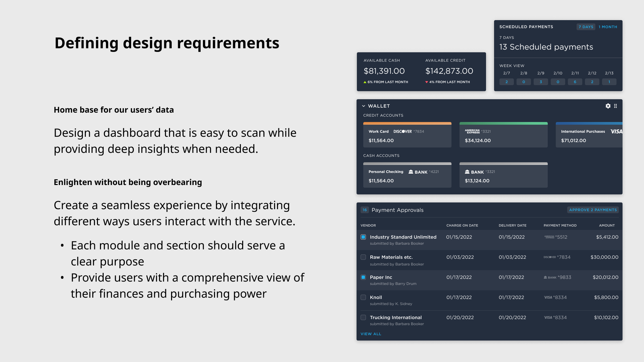This screenshot has width=644, height=362.
Task: Click the Discover logo on Work Card
Action: [402, 131]
